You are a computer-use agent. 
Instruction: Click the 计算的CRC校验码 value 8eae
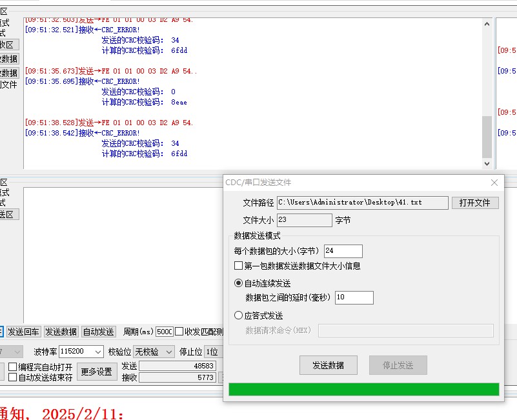[179, 102]
